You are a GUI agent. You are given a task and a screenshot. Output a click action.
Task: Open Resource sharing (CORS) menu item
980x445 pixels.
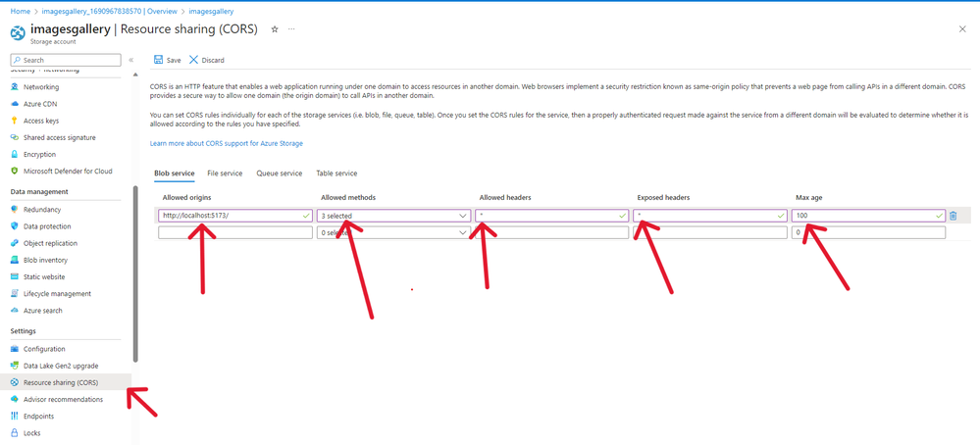pyautogui.click(x=66, y=382)
